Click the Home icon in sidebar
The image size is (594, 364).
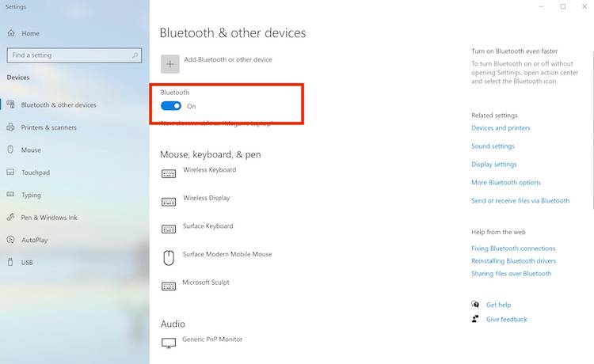pos(11,33)
